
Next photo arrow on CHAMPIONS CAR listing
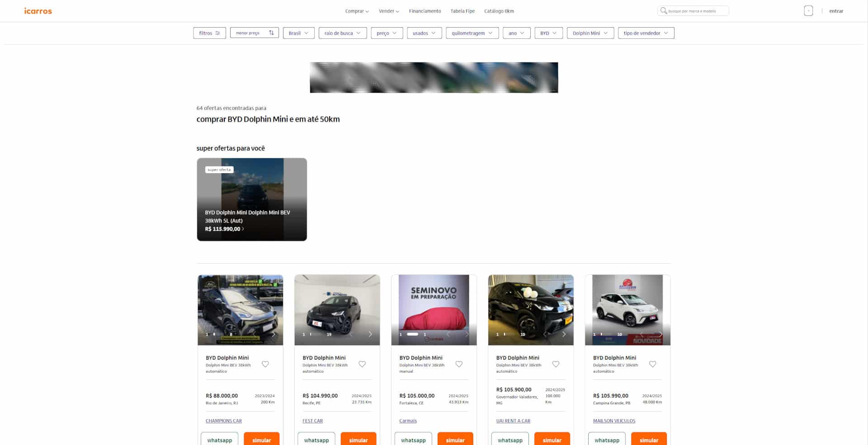pyautogui.click(x=273, y=334)
